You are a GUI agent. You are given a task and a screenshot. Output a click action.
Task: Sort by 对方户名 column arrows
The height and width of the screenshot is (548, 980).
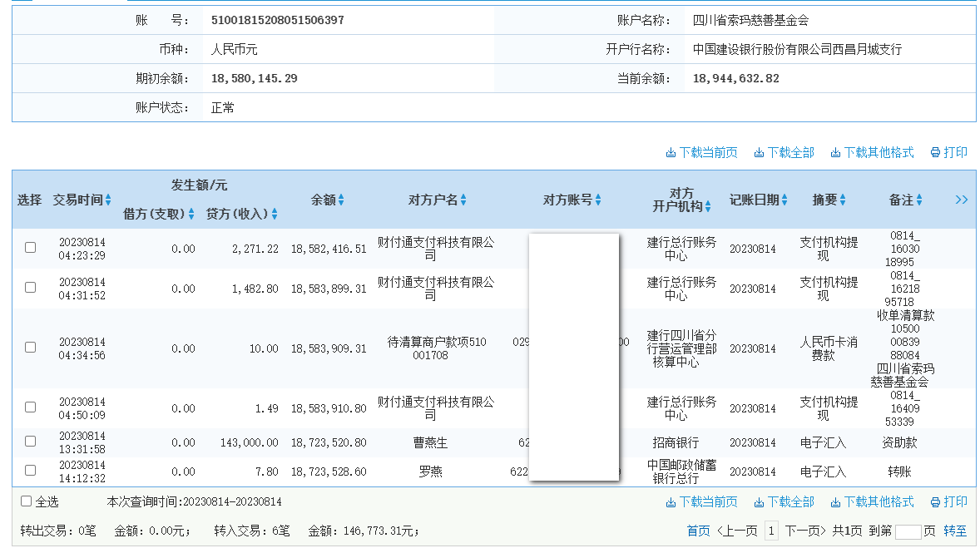(463, 200)
